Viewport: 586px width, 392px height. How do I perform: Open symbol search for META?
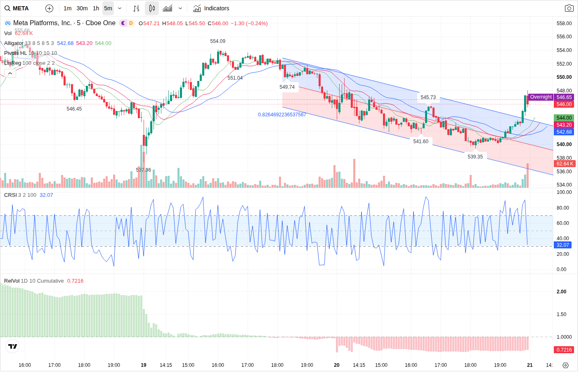click(17, 8)
